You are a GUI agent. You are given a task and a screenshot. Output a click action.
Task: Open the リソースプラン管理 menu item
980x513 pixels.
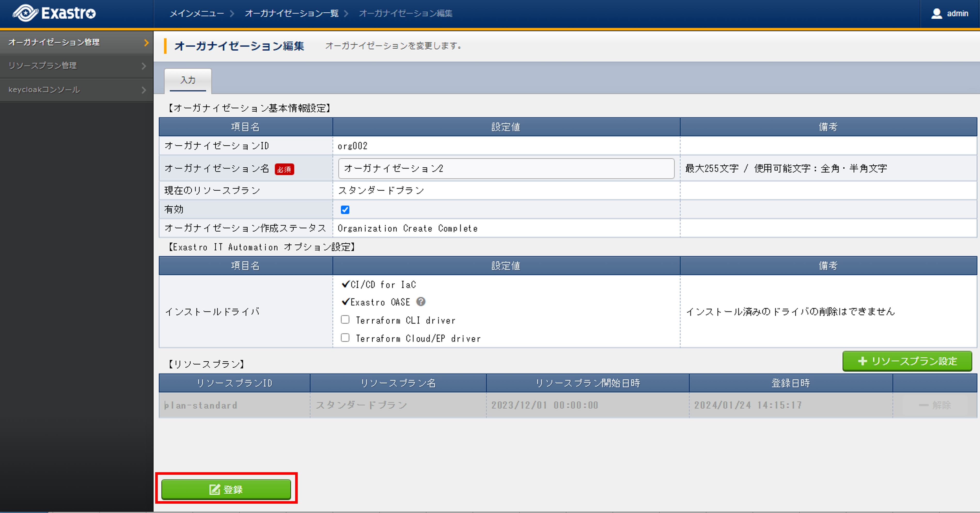[43, 66]
